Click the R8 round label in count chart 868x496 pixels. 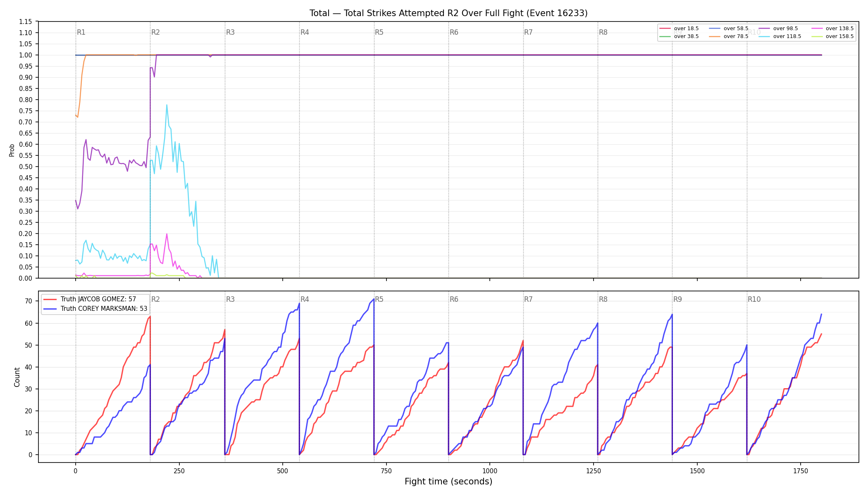pos(603,299)
